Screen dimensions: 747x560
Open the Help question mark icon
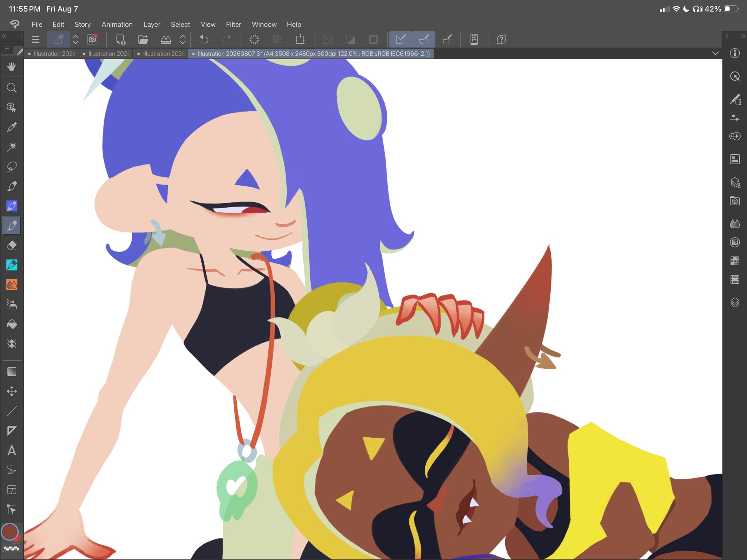point(502,39)
